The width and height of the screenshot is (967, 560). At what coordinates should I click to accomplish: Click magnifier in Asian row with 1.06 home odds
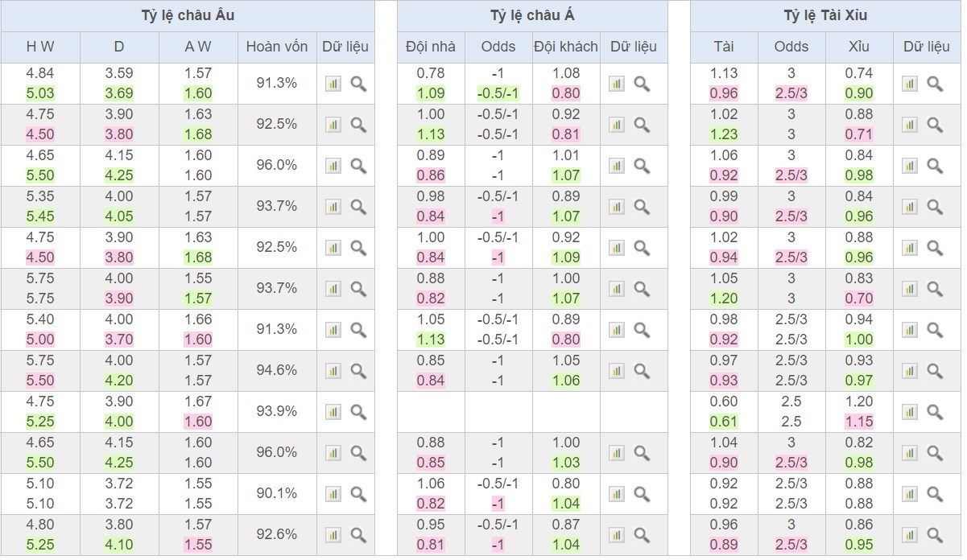(x=642, y=494)
